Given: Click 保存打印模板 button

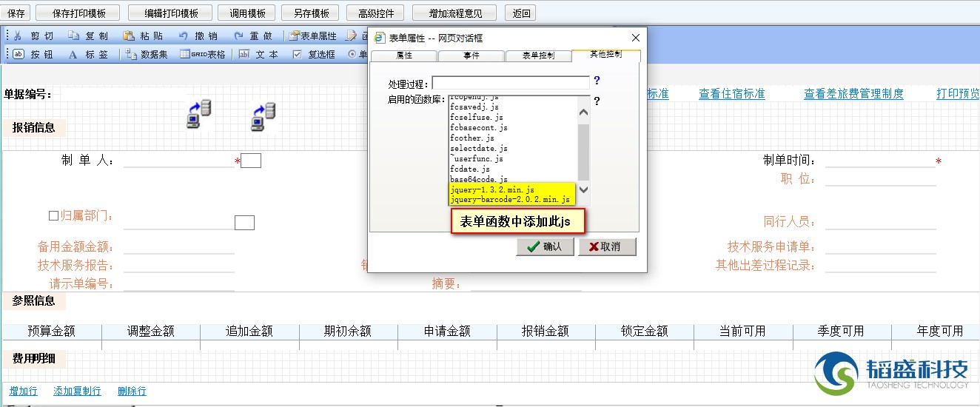Looking at the screenshot, I should point(77,13).
